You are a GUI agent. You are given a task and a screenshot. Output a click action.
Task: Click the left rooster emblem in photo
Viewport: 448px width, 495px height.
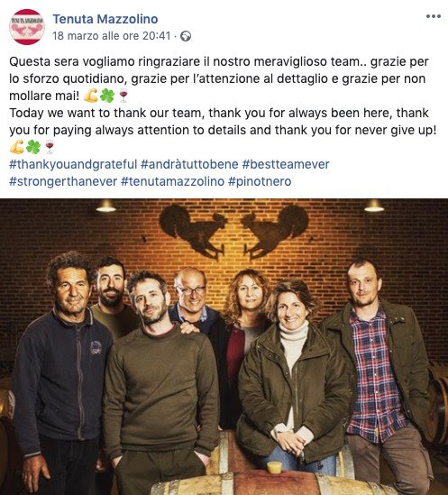coord(193,232)
